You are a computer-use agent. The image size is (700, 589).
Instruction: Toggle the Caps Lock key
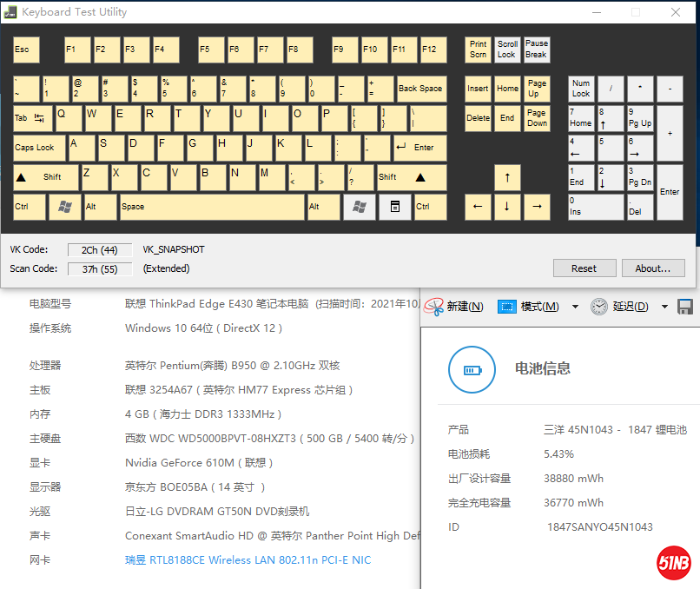[39, 148]
